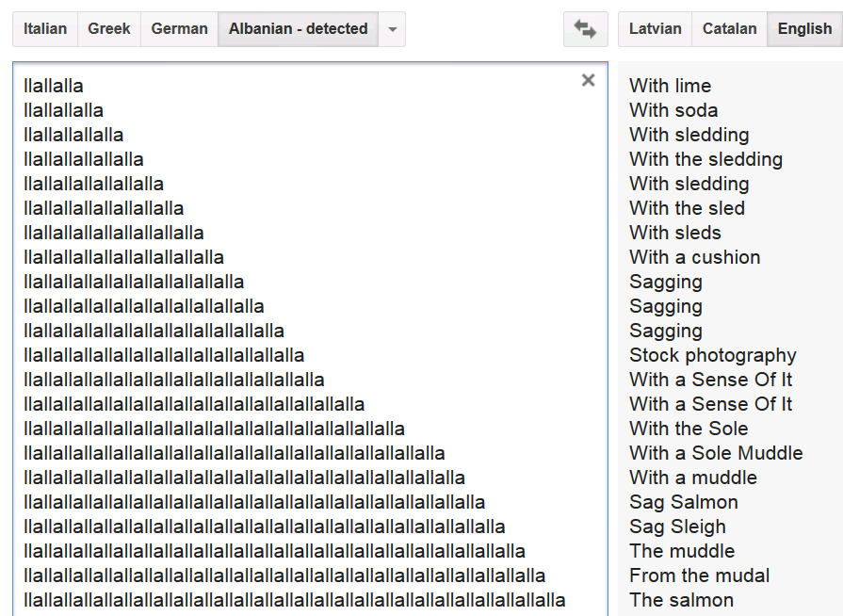Viewport: 843px width, 616px height.
Task: Click translation 'With lime'
Action: [x=671, y=86]
